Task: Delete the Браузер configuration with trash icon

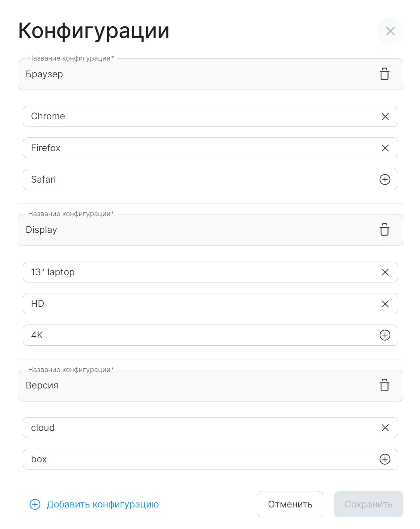Action: click(x=384, y=74)
